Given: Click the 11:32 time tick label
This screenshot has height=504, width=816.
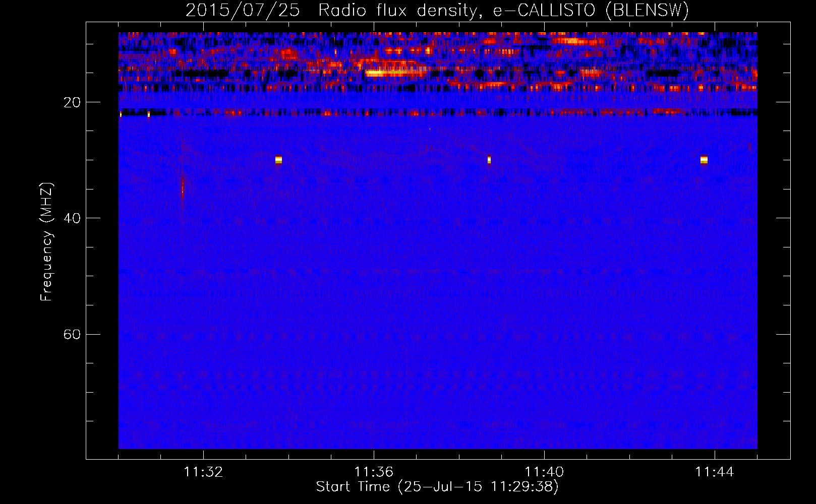Looking at the screenshot, I should click(203, 472).
